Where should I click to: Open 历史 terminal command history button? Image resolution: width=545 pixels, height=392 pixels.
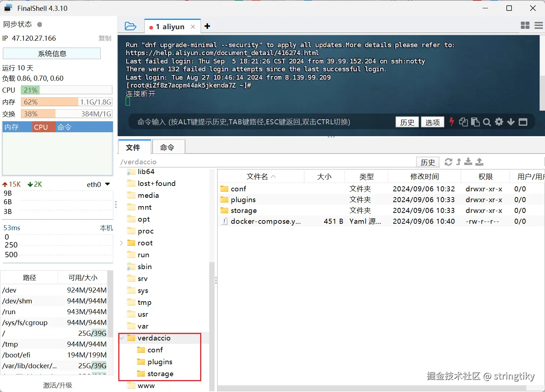[x=407, y=122]
